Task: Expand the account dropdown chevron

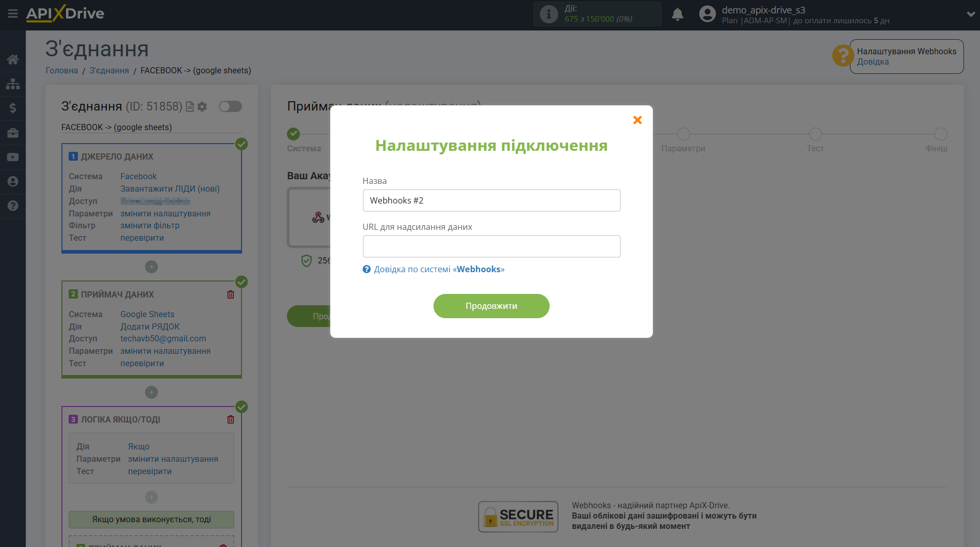Action: 971,14
